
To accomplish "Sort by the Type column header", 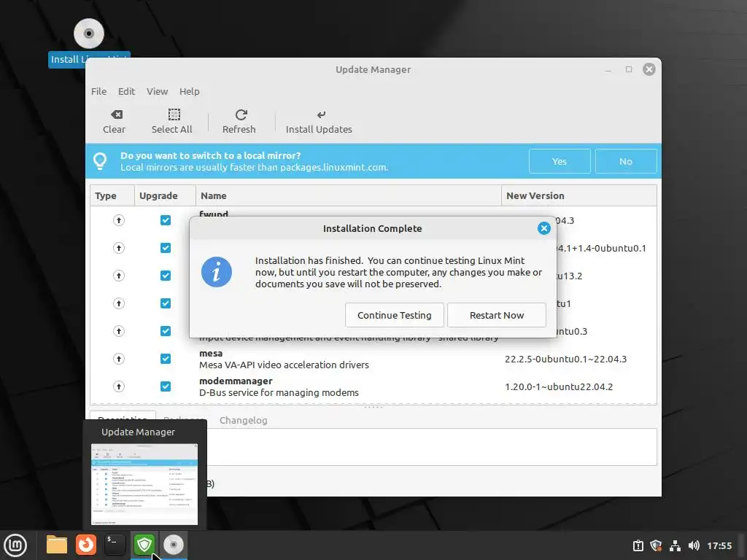I will (112, 195).
